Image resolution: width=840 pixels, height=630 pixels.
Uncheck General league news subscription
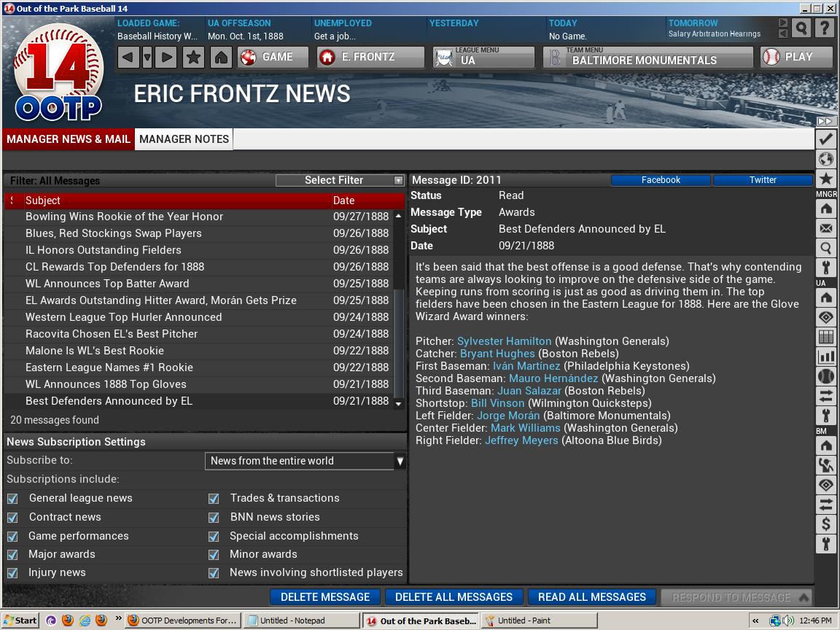pos(12,499)
